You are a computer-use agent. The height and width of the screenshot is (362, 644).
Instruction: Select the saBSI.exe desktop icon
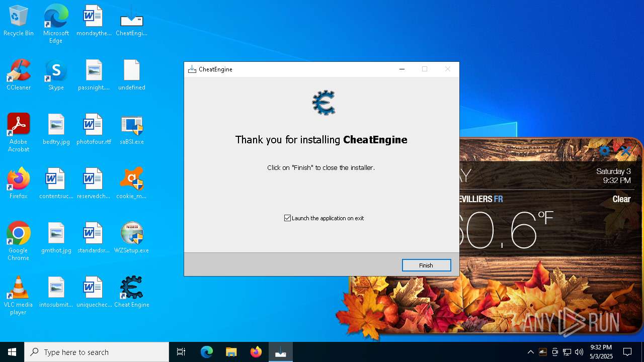point(131,130)
